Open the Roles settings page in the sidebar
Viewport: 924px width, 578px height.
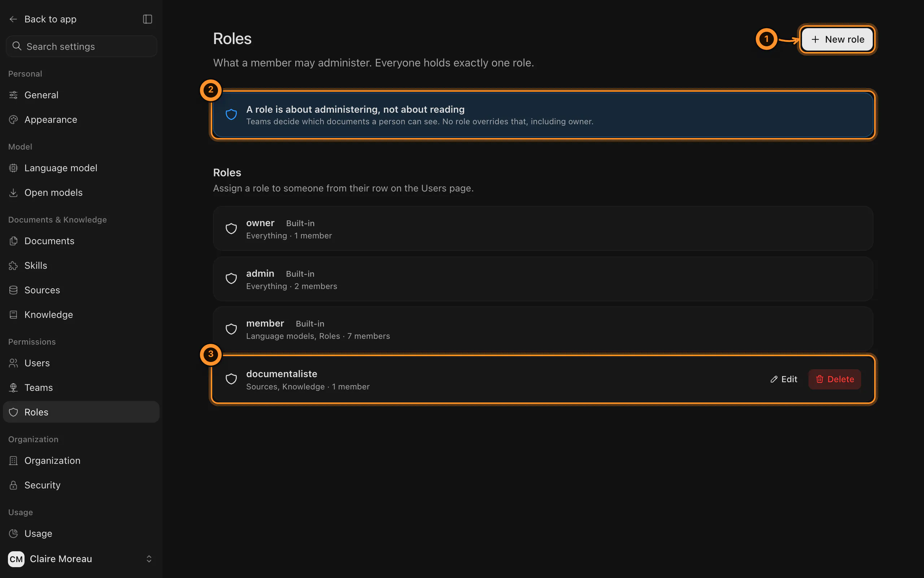(81, 412)
